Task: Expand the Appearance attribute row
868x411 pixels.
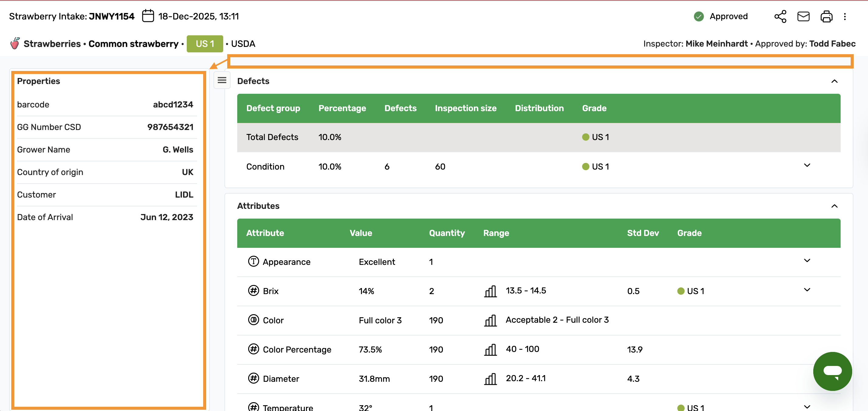Action: coord(807,261)
